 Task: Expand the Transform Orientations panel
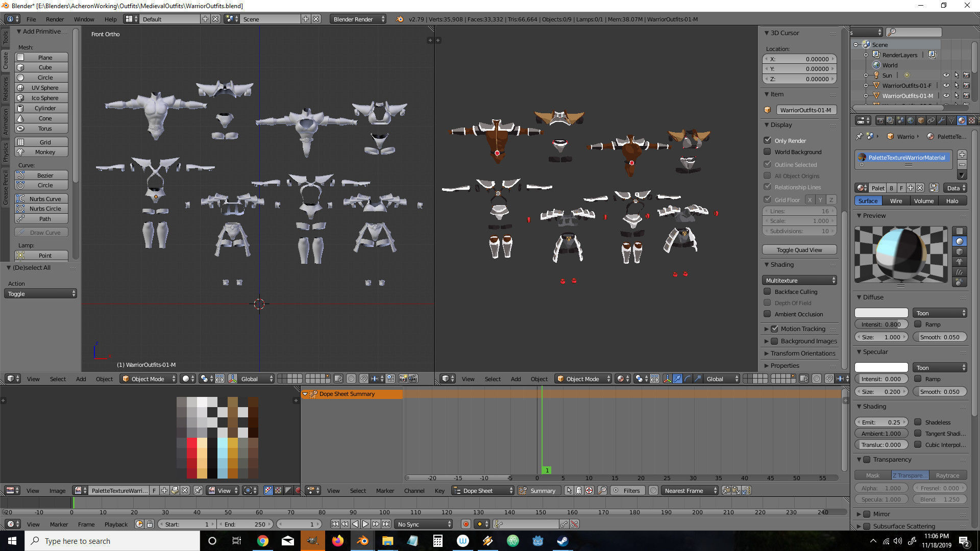[802, 353]
